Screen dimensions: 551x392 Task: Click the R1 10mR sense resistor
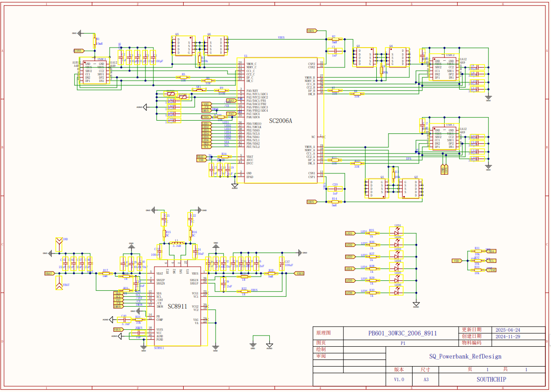pos(95,41)
